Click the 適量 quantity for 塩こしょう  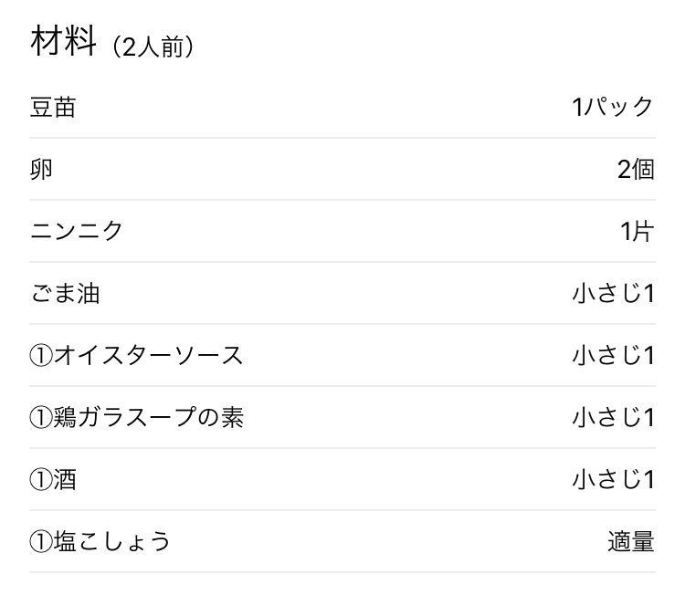pos(631,541)
